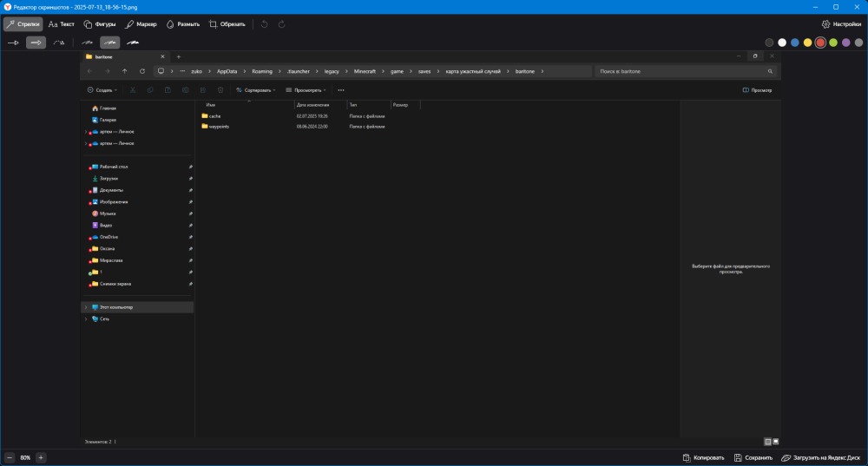Click the Поиск в: baritone search field

point(686,71)
